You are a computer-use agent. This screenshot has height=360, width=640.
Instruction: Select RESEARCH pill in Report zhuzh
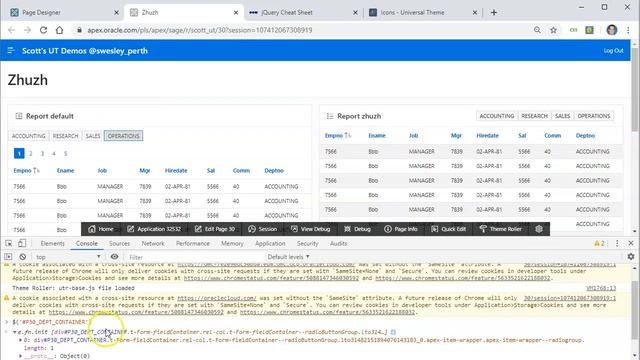tap(534, 116)
